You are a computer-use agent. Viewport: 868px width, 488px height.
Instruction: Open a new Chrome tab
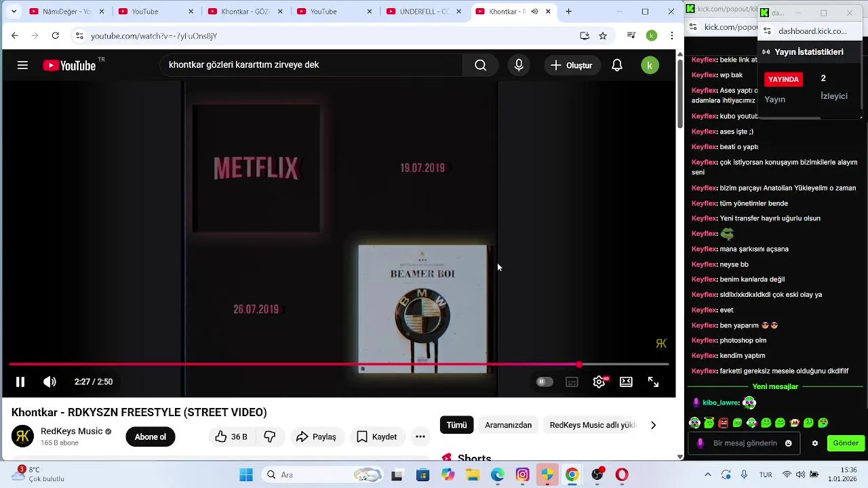[568, 12]
